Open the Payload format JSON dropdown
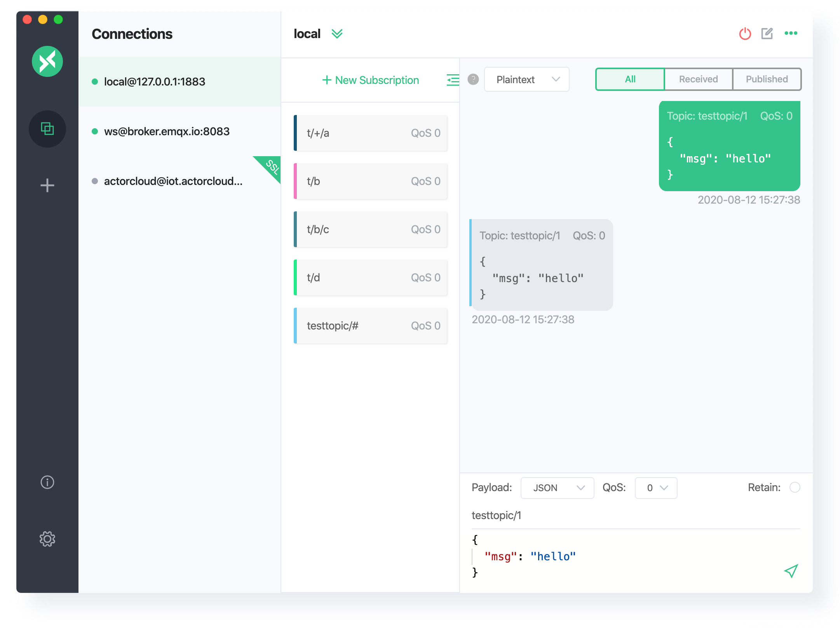 tap(556, 487)
